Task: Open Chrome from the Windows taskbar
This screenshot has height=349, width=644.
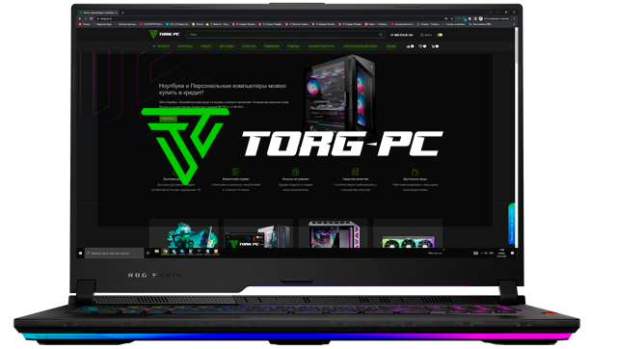Action: [165, 252]
